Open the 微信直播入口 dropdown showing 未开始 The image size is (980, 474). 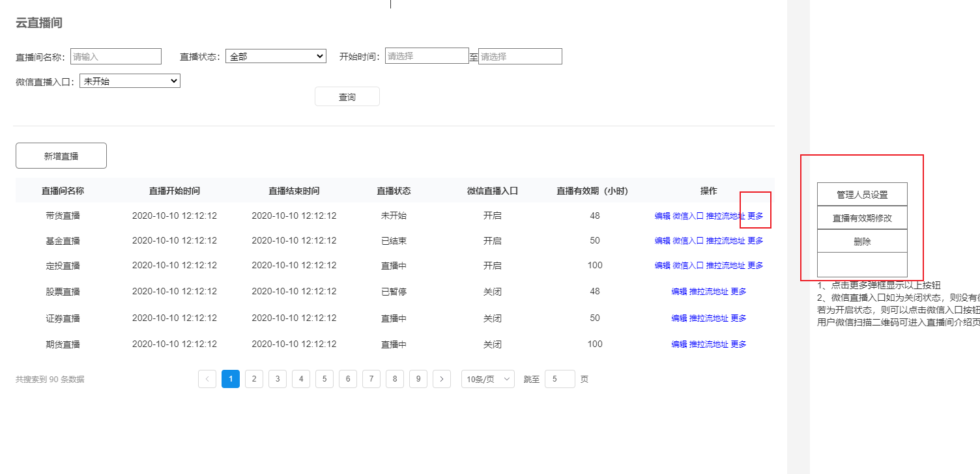(x=130, y=80)
